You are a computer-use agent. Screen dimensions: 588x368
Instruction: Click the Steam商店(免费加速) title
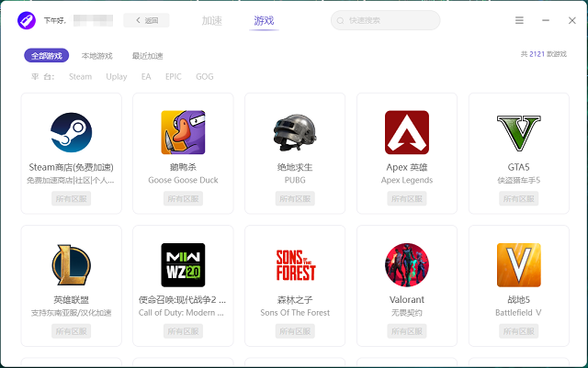(x=72, y=167)
